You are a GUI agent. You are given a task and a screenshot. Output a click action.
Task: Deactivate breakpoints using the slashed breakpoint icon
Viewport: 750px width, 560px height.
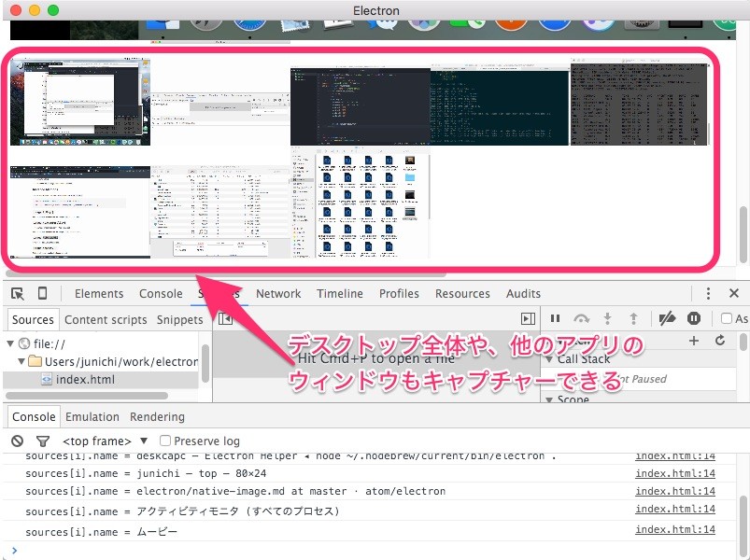[x=668, y=318]
